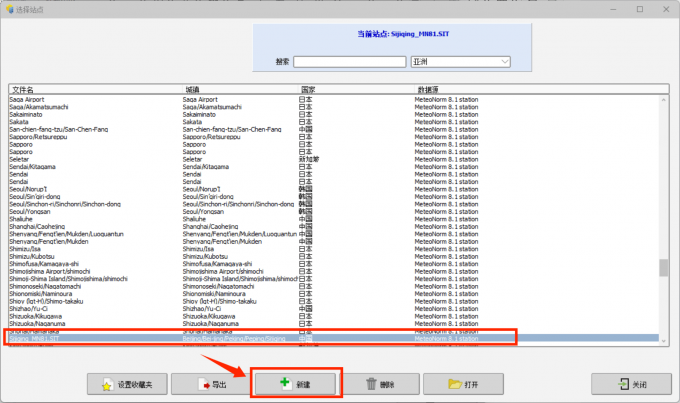
Task: Maximize the 选择站点 window
Action: pos(640,9)
